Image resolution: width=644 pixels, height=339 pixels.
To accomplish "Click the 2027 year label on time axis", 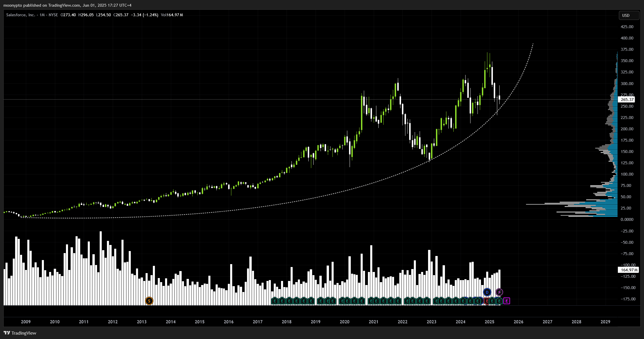I will click(548, 322).
